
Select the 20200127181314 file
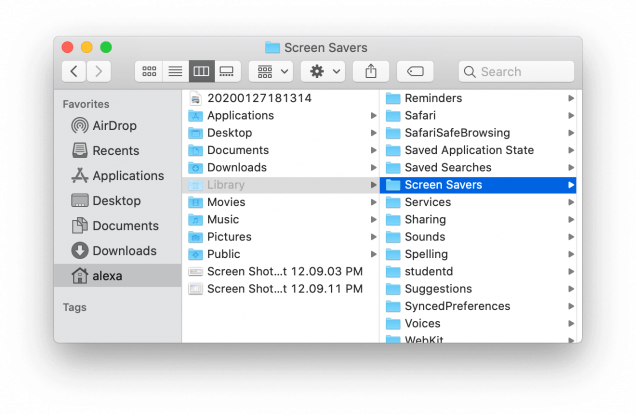[x=281, y=98]
